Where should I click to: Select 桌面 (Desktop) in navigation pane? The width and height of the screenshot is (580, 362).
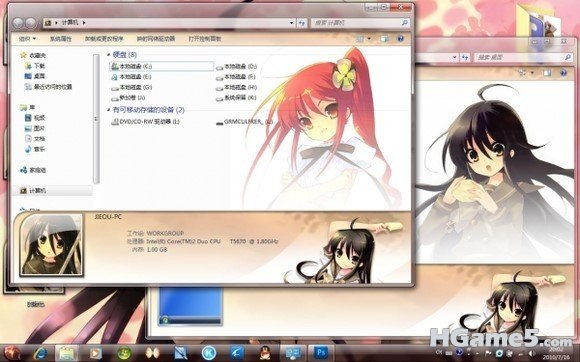coord(35,76)
